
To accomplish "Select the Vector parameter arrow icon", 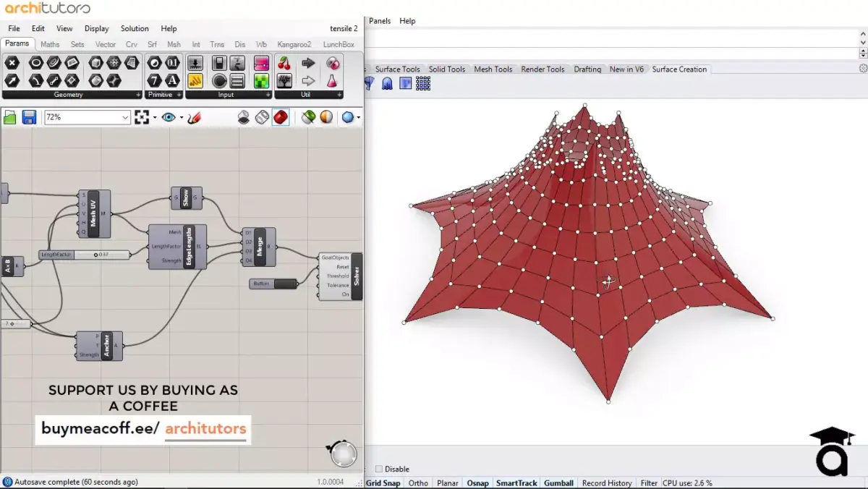I will 12,80.
